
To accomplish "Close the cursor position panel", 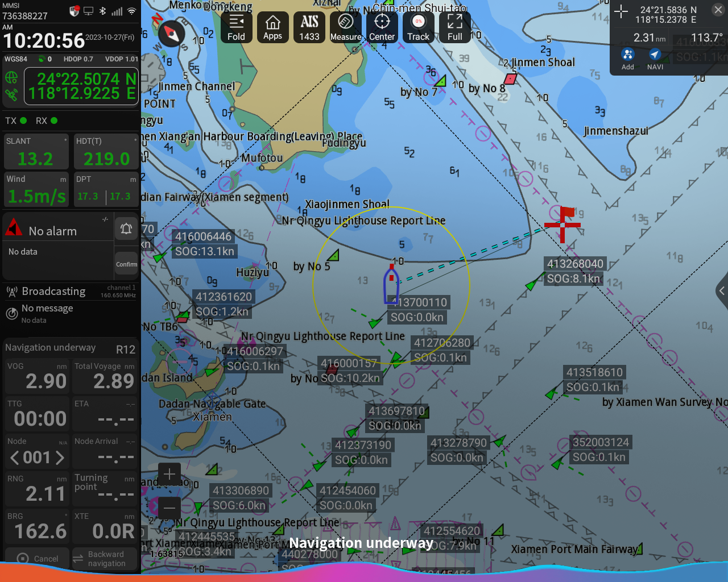I will point(718,10).
